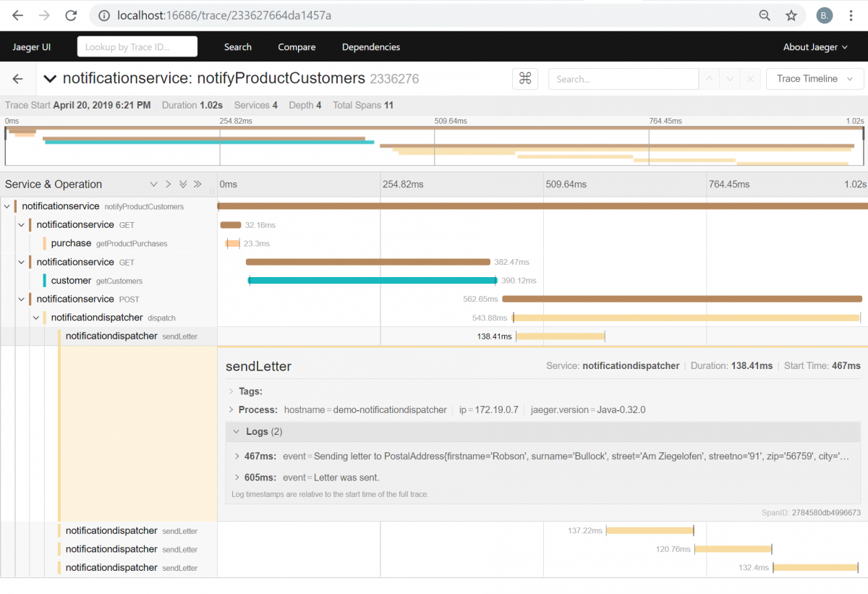Bookmark the trace page using the star icon
Viewport: 868px width, 594px height.
pos(793,14)
